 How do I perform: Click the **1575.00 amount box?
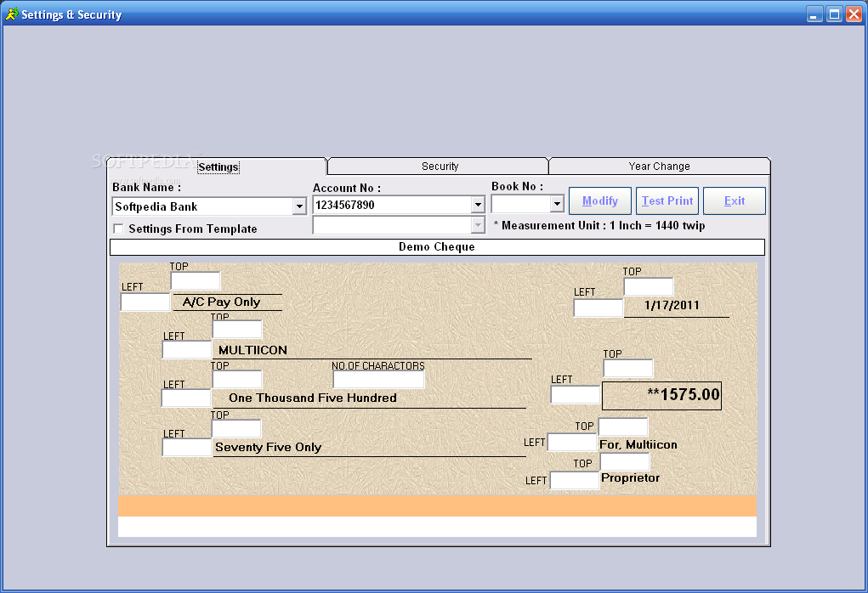pyautogui.click(x=661, y=396)
